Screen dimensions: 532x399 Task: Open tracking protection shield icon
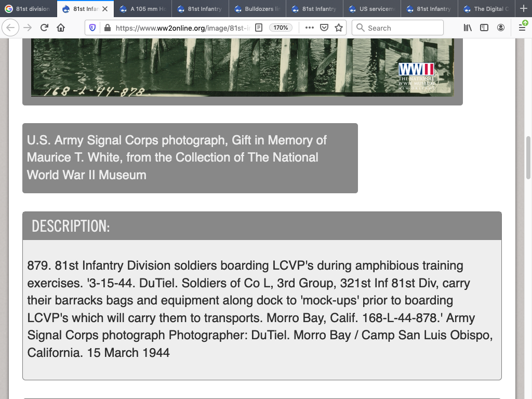tap(93, 28)
